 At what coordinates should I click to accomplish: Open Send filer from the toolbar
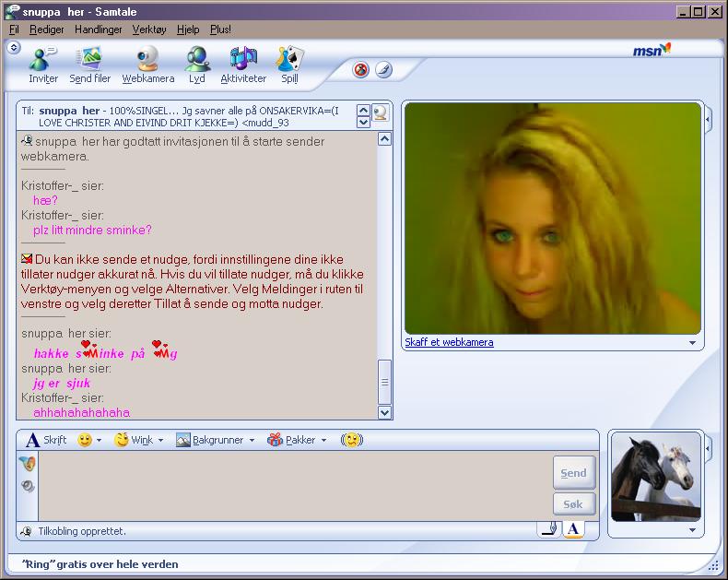[90, 65]
